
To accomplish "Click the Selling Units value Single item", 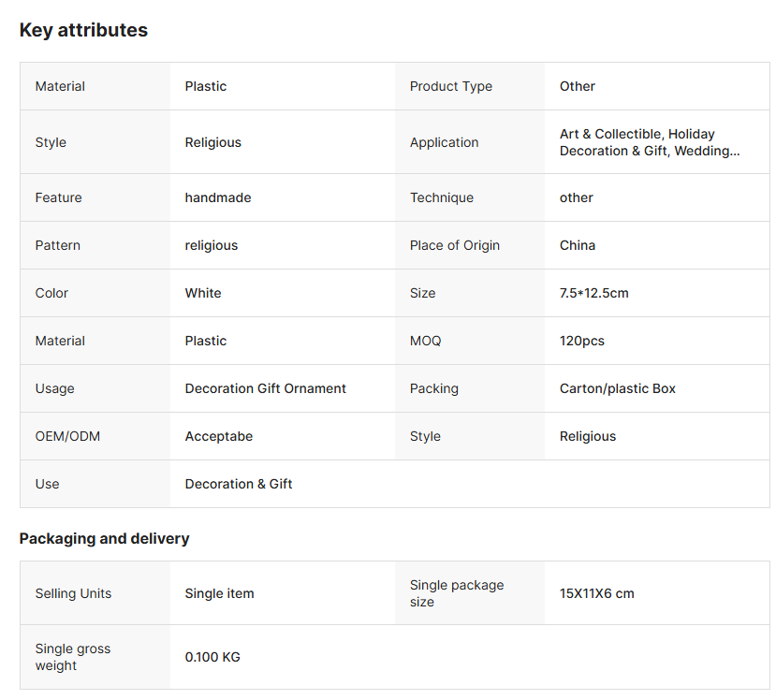I will (219, 593).
